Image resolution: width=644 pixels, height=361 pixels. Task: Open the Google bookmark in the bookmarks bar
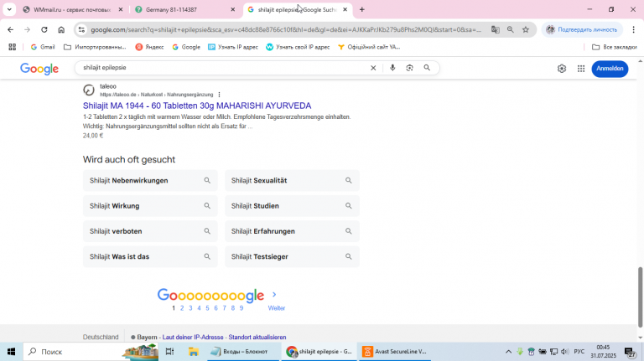pos(186,47)
